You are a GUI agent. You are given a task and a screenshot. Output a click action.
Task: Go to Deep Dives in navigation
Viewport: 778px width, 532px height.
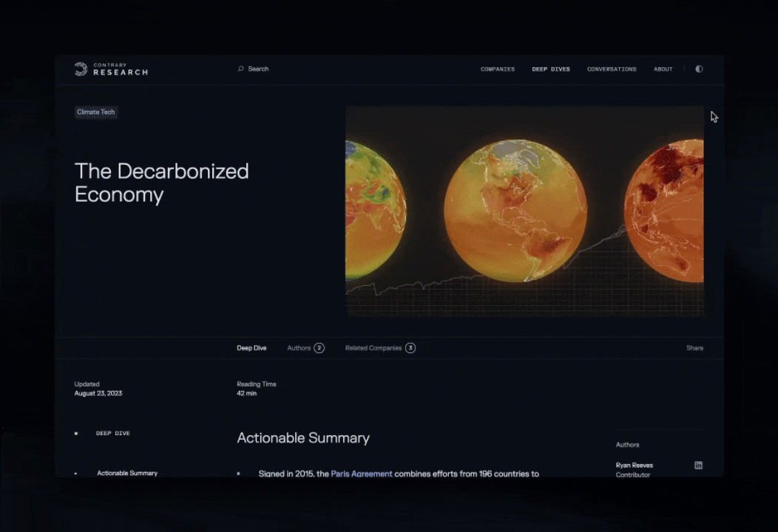click(551, 69)
